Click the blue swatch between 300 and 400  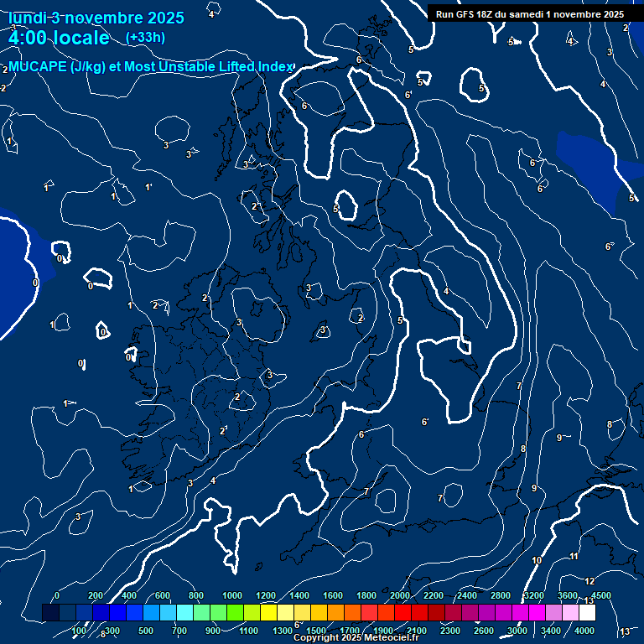(118, 612)
